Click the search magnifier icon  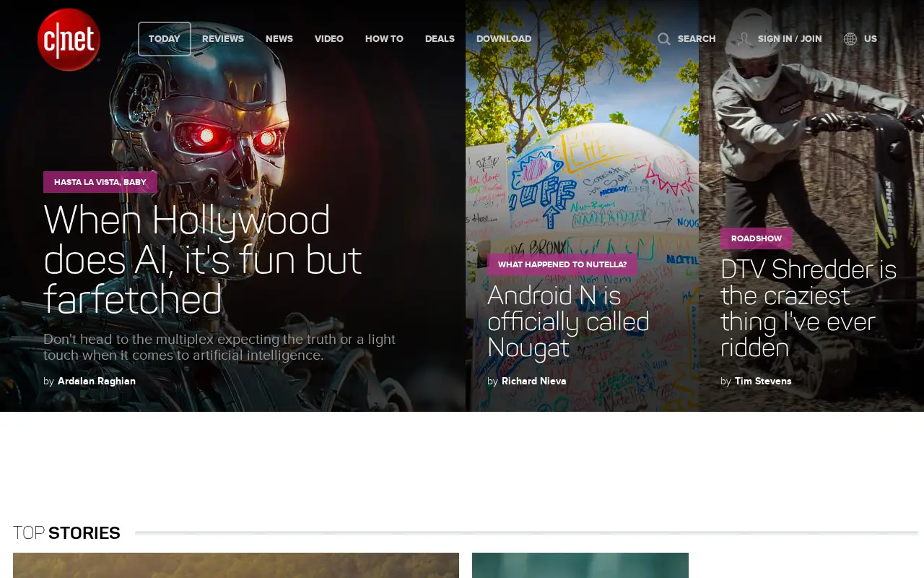point(664,39)
